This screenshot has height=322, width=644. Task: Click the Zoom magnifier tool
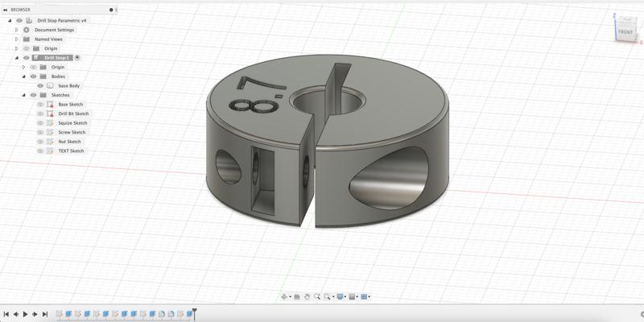[x=317, y=297]
